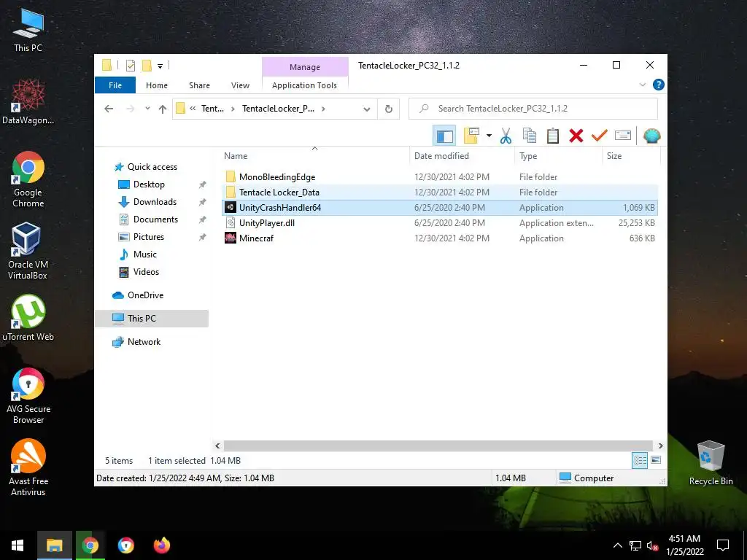This screenshot has width=747, height=560.
Task: Open Network in navigation pane
Action: click(144, 342)
